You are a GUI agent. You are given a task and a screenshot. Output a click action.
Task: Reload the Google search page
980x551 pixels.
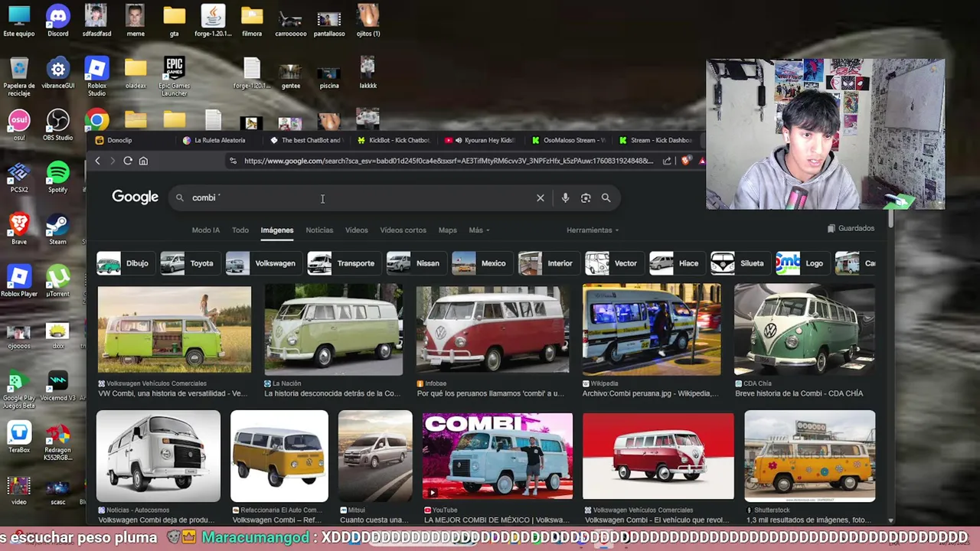pyautogui.click(x=128, y=161)
